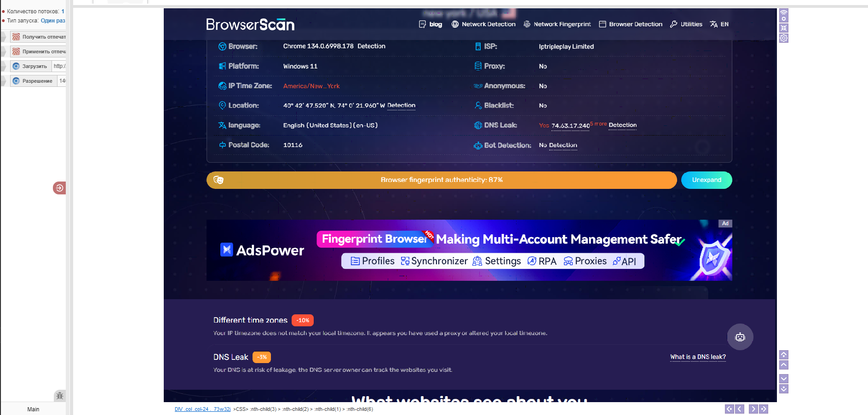Open Browser Detection in the navigation bar
Image resolution: width=868 pixels, height=415 pixels.
point(631,24)
